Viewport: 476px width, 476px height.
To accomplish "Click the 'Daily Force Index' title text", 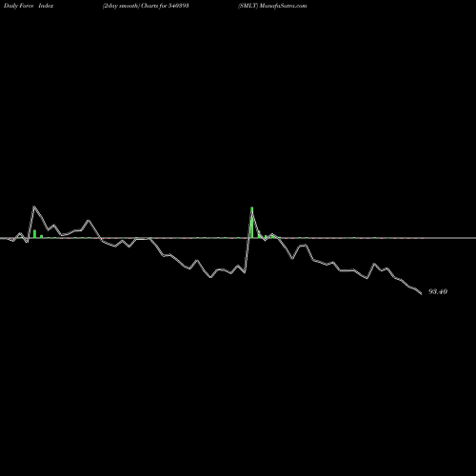I will (x=29, y=6).
